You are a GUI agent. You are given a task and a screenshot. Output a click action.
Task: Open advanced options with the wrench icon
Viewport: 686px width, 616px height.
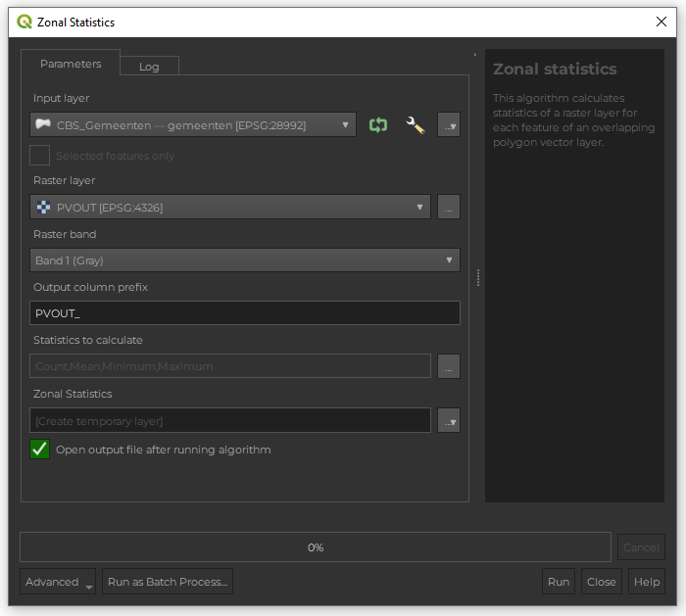click(415, 125)
